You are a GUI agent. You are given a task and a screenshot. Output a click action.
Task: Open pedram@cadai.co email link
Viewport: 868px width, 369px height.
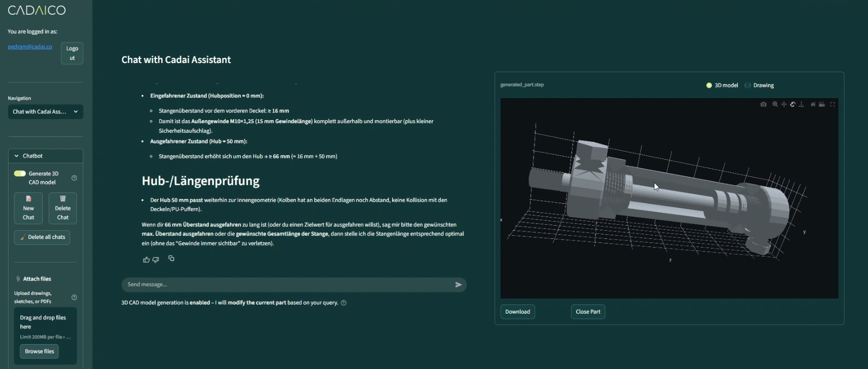pyautogui.click(x=30, y=47)
